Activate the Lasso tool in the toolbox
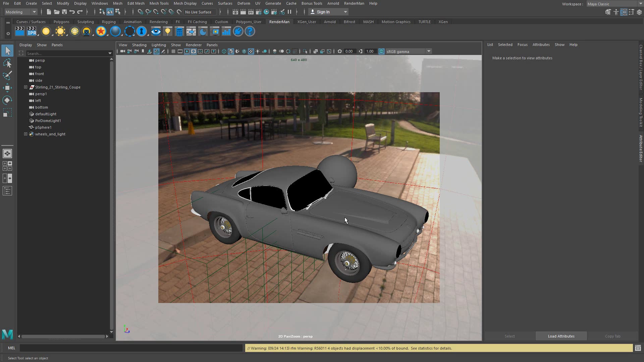 click(x=7, y=63)
